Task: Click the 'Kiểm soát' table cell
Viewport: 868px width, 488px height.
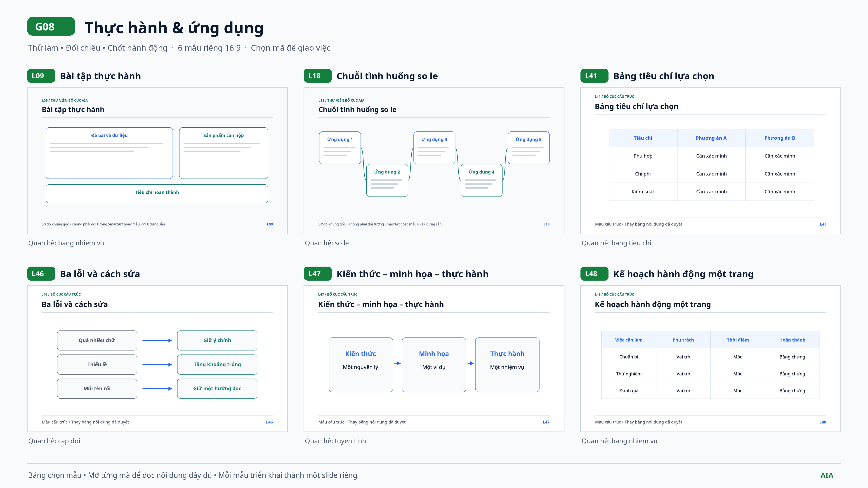Action: [x=643, y=192]
